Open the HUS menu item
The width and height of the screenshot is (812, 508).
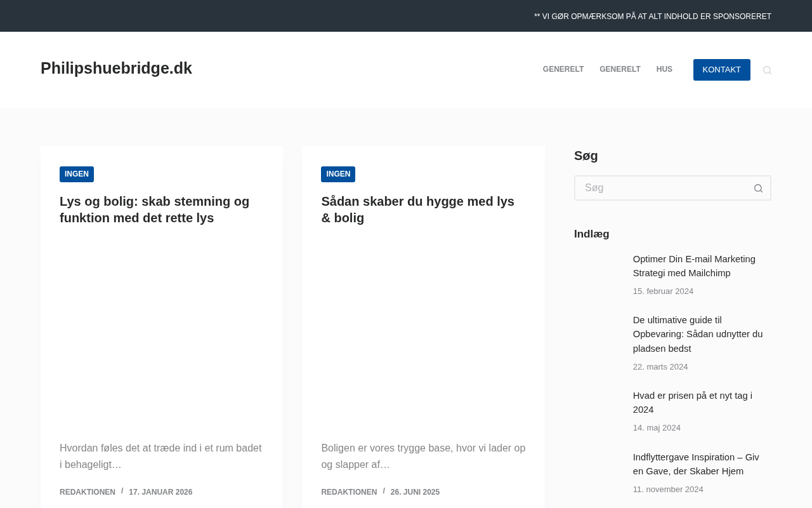click(x=664, y=69)
